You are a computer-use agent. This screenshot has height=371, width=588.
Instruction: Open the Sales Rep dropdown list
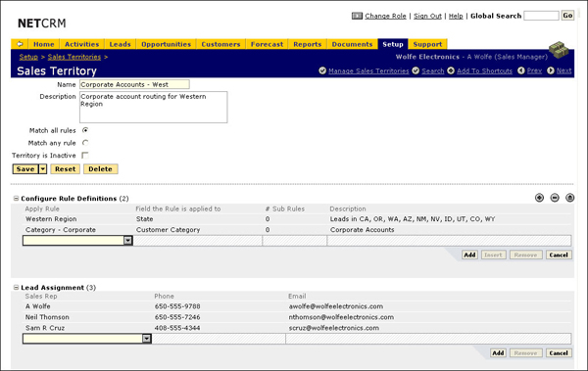(x=147, y=339)
